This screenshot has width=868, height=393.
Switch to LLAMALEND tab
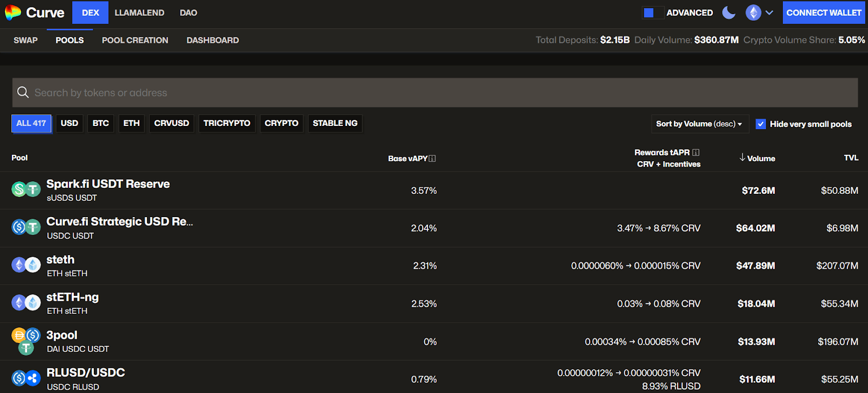point(139,12)
